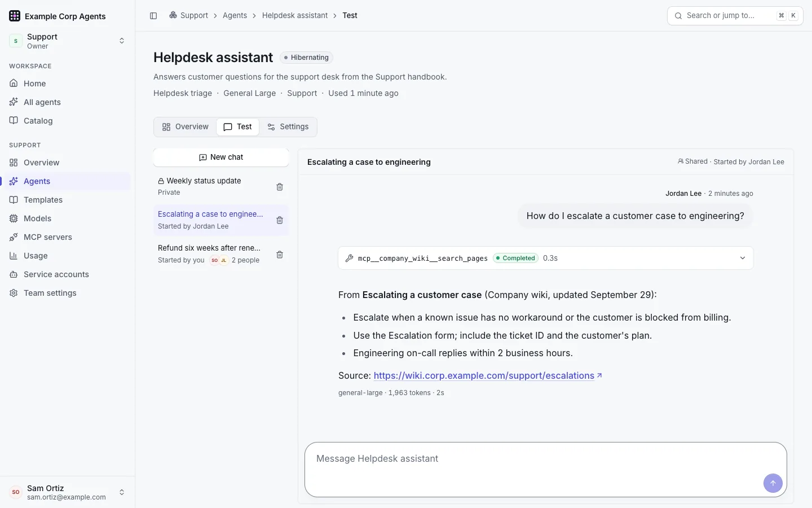
Task: Click the Helpdesk triage label
Action: coord(183,93)
